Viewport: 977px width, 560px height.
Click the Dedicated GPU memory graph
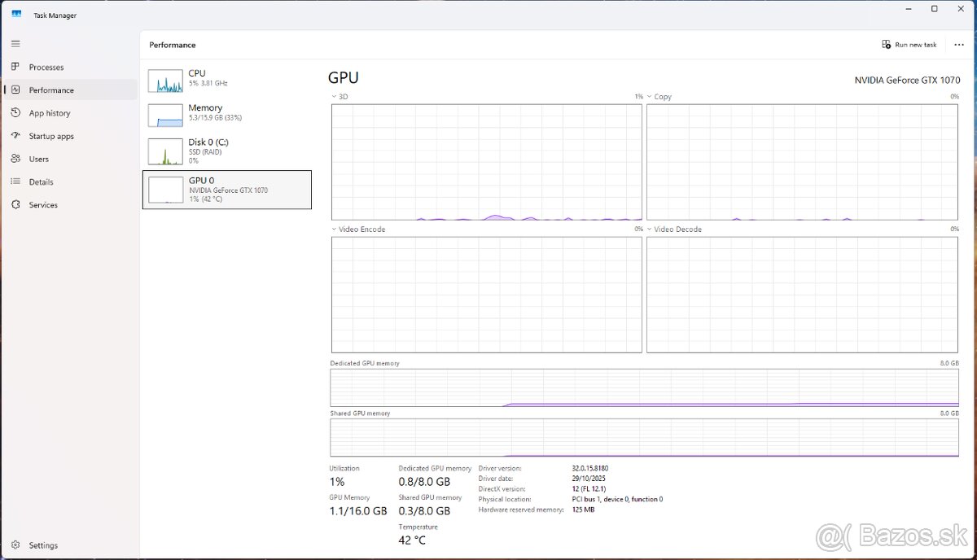pos(644,387)
